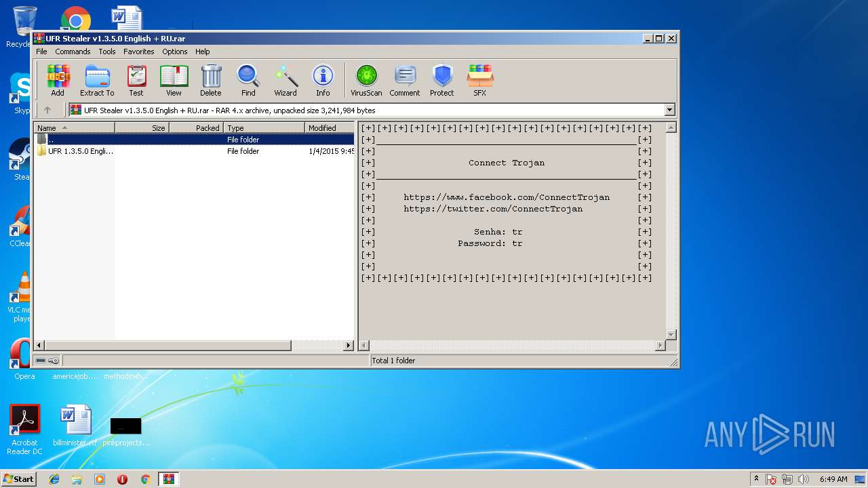
Task: Open the File menu
Action: (41, 52)
